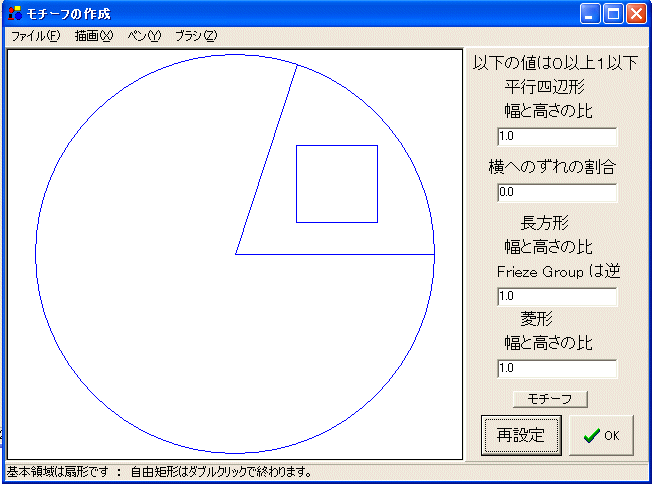Click the rectangle Frieze Group ratio field
This screenshot has width=652, height=484.
pyautogui.click(x=557, y=296)
